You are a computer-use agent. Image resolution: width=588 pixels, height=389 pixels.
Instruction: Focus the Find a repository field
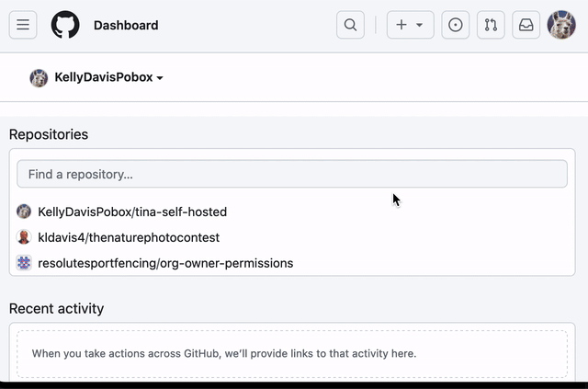[292, 174]
